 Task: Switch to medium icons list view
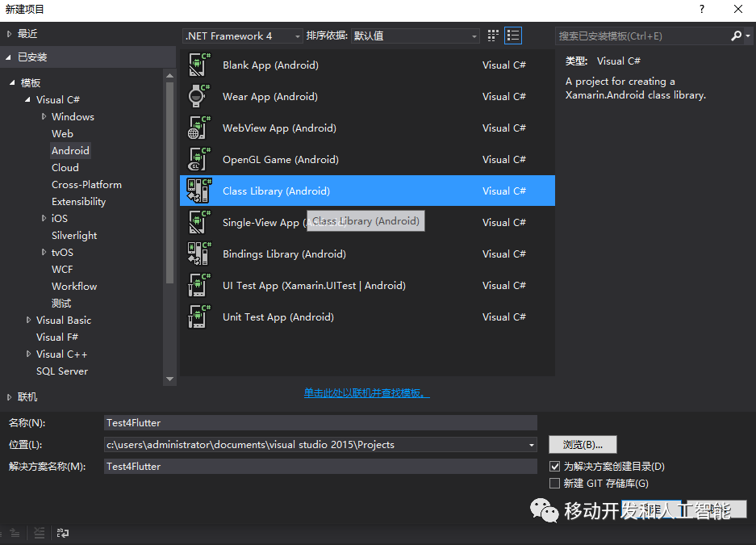[x=513, y=36]
